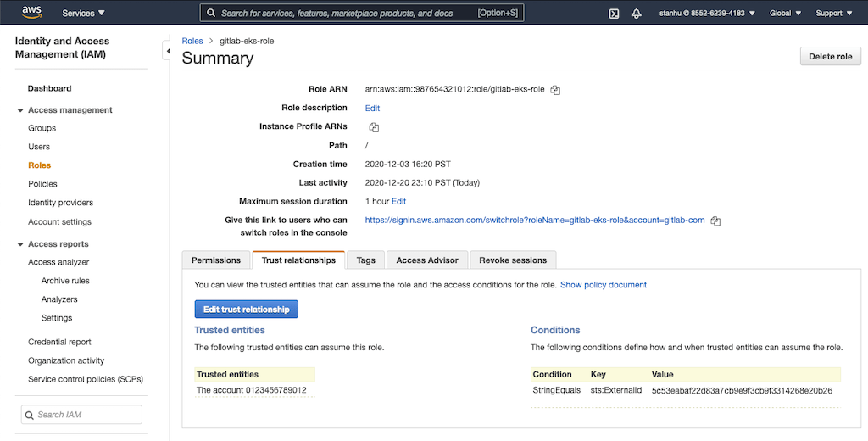Open the Global region dropdown

(x=786, y=14)
